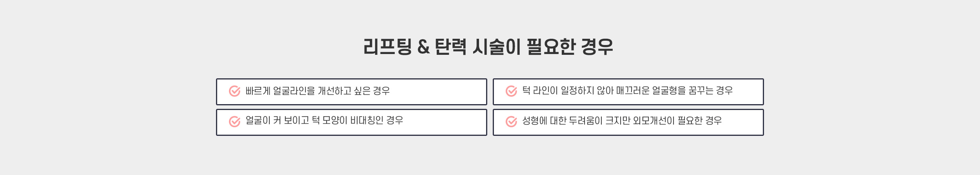The width and height of the screenshot is (980, 175).
Task: Select the check icon next to '턱 라인이 일정하지 않아'
Action: [x=511, y=91]
